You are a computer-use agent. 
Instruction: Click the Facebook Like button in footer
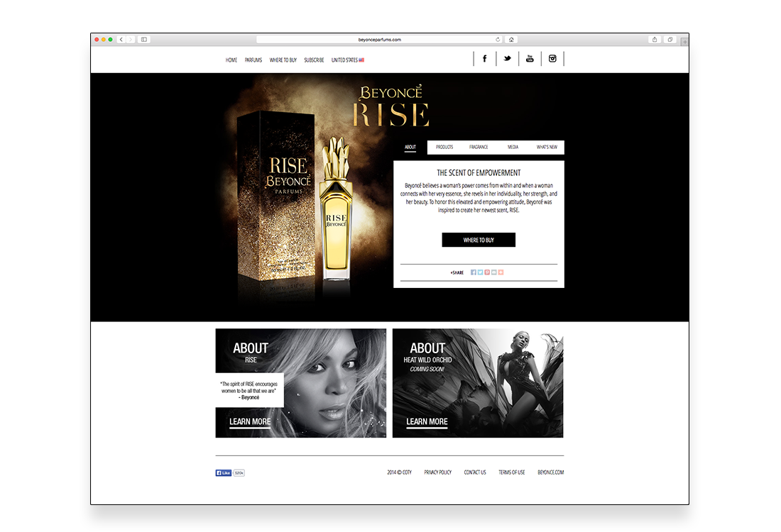224,473
